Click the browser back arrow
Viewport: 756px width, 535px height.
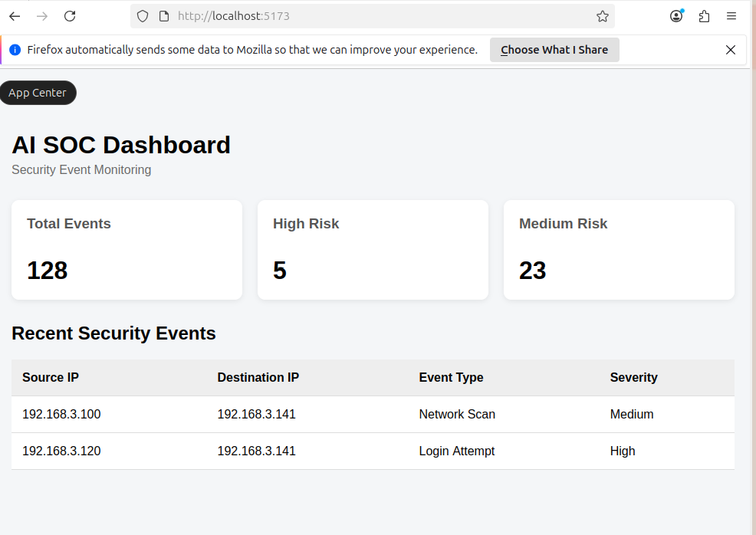pyautogui.click(x=15, y=16)
